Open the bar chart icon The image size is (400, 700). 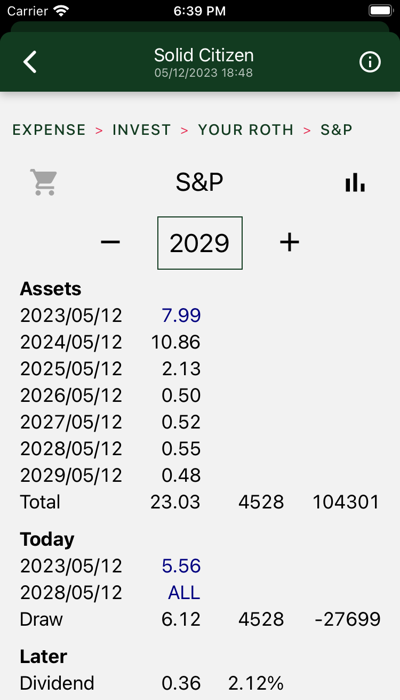click(355, 183)
